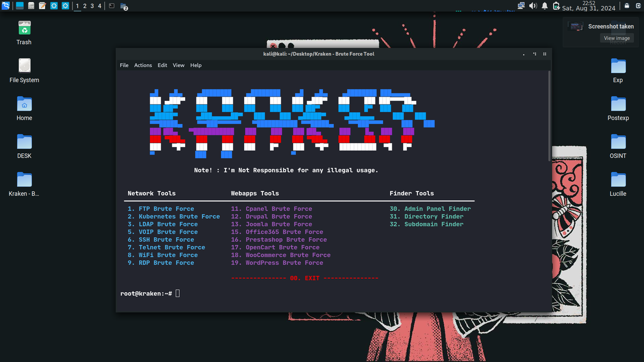The height and width of the screenshot is (362, 644).
Task: Switch to workspace 2 in the panel
Action: [x=84, y=6]
